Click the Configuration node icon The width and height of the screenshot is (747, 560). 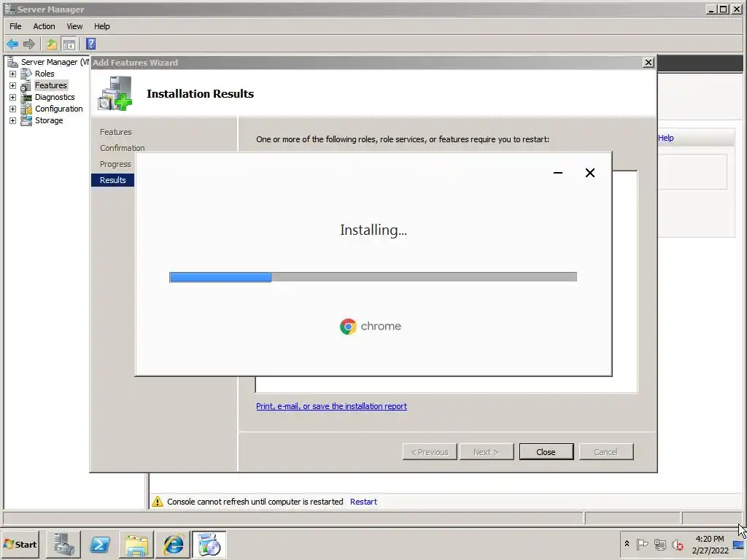tap(26, 109)
